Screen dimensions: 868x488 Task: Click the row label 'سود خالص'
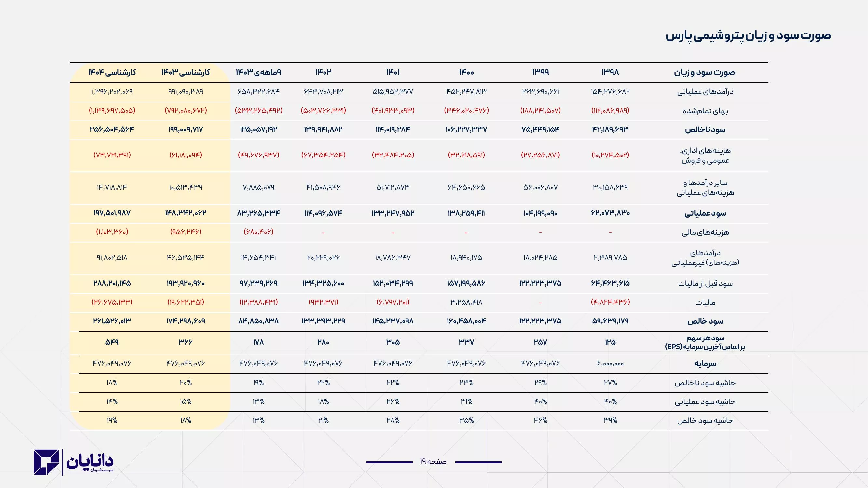[705, 321]
